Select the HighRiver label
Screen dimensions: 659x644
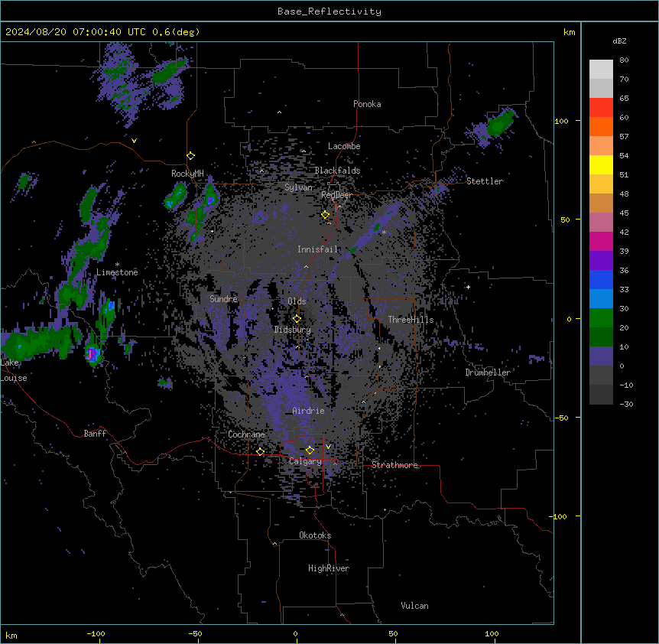(329, 568)
